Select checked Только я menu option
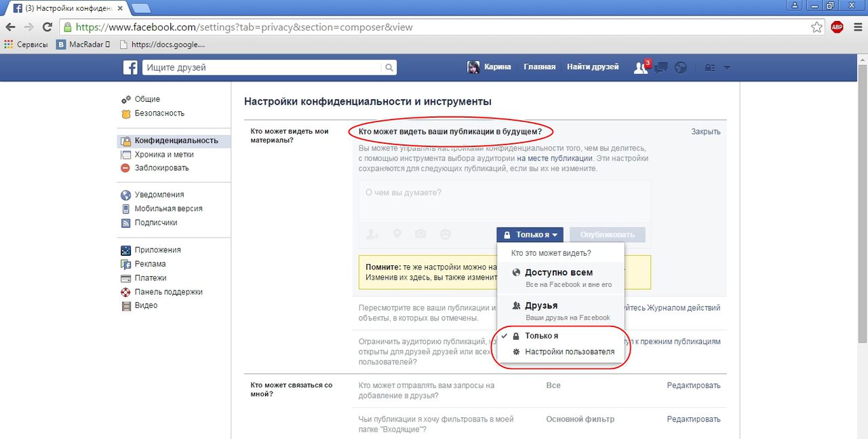This screenshot has height=439, width=868. [561, 336]
